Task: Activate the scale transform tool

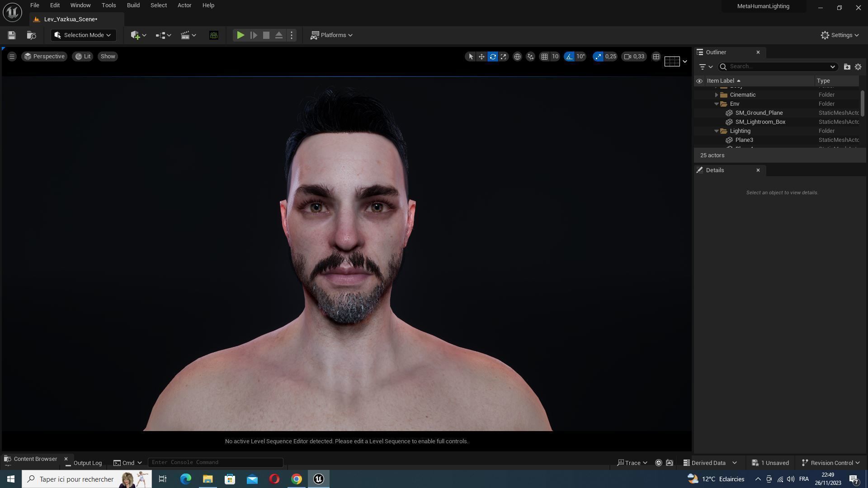Action: [x=504, y=56]
